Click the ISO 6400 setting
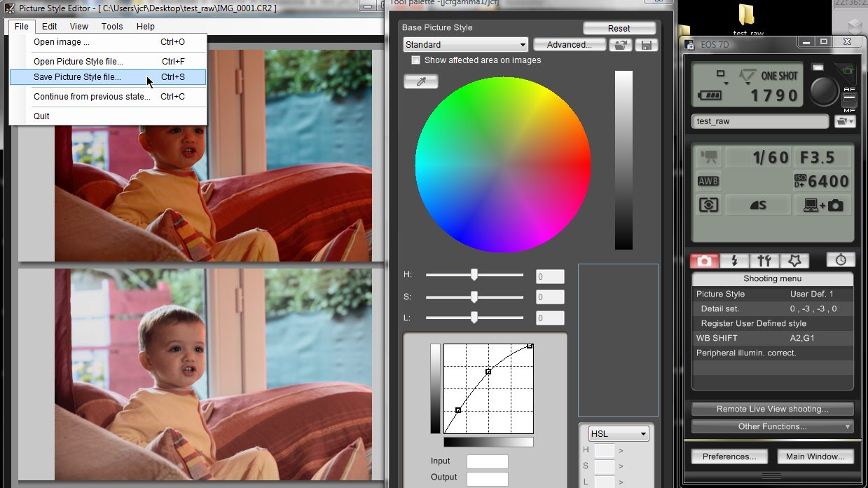868x488 pixels. click(x=822, y=181)
